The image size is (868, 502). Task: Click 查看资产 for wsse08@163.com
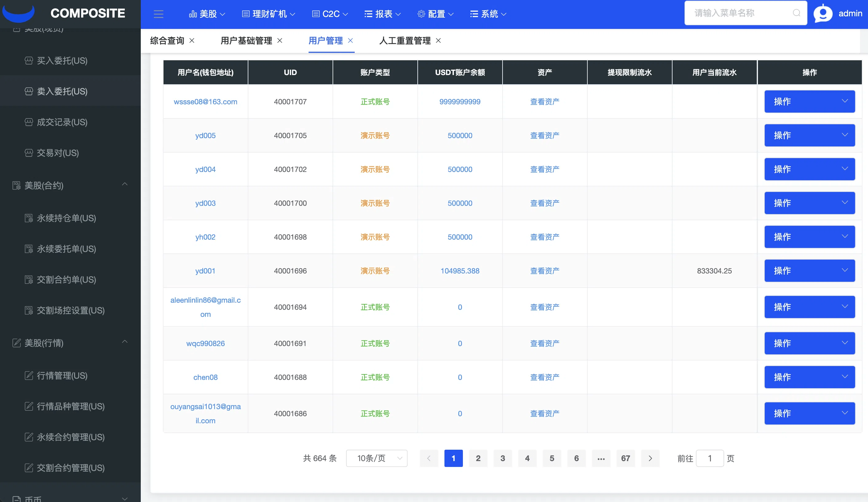pos(544,102)
